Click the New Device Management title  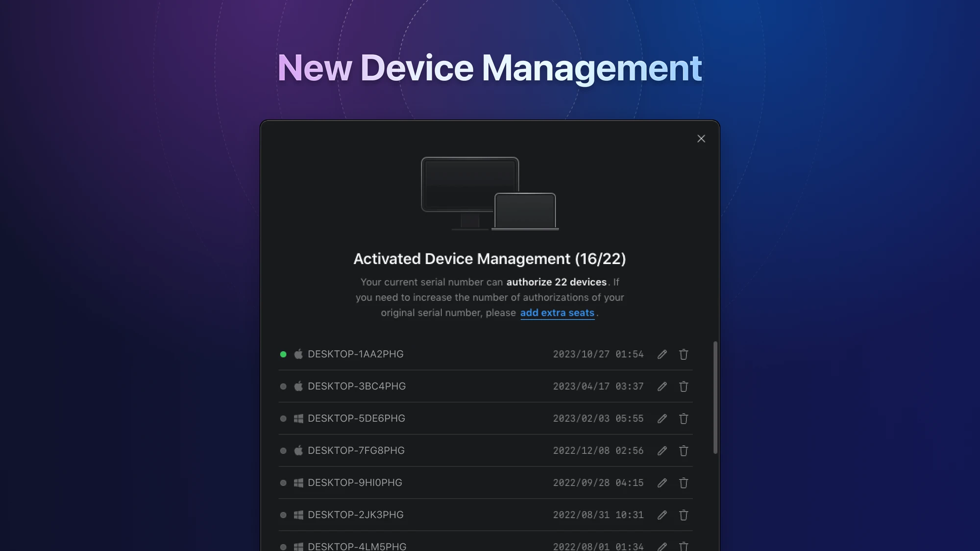tap(490, 68)
